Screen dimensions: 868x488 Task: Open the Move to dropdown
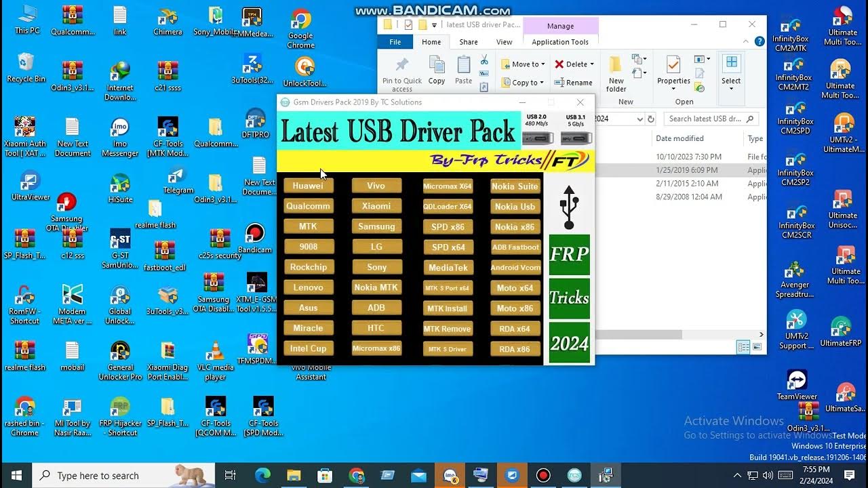pos(523,64)
